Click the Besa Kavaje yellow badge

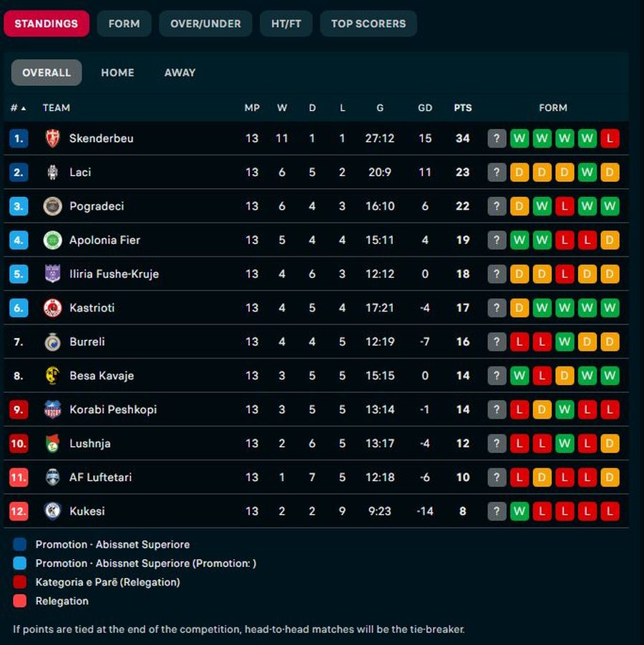point(52,376)
